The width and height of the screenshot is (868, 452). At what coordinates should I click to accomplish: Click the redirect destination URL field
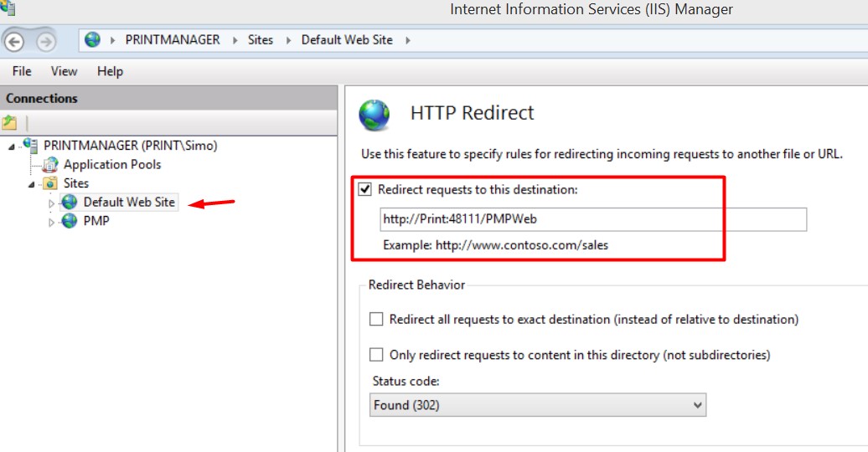click(x=593, y=219)
